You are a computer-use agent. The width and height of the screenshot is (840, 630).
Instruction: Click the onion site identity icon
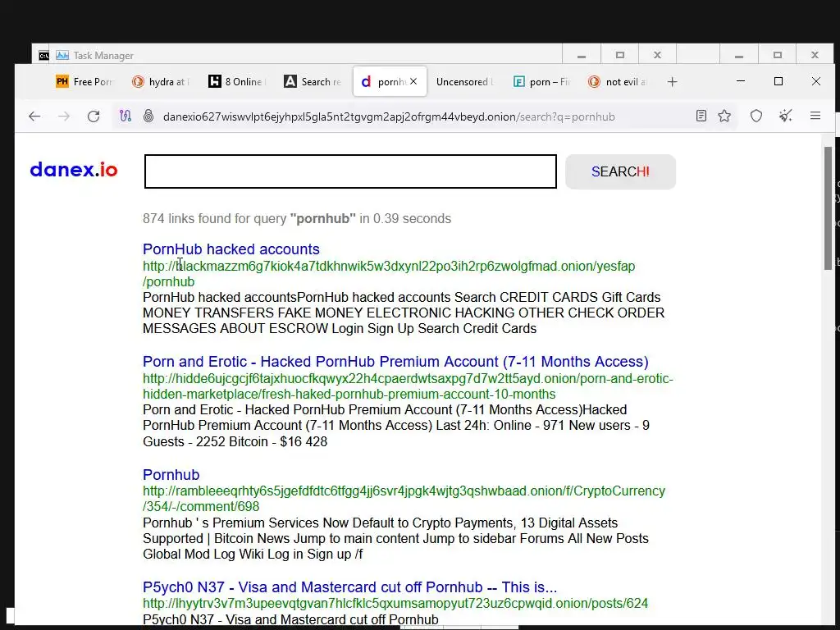click(x=149, y=116)
